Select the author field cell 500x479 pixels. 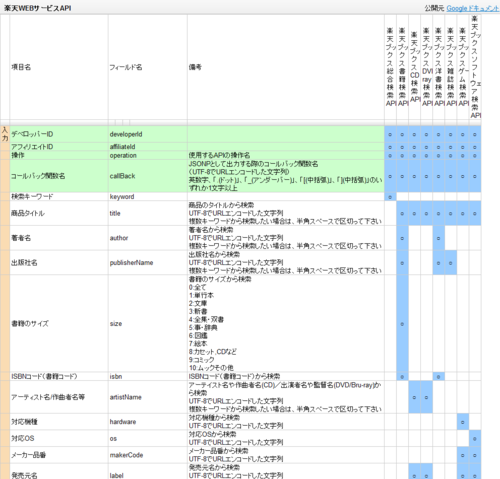[148, 238]
